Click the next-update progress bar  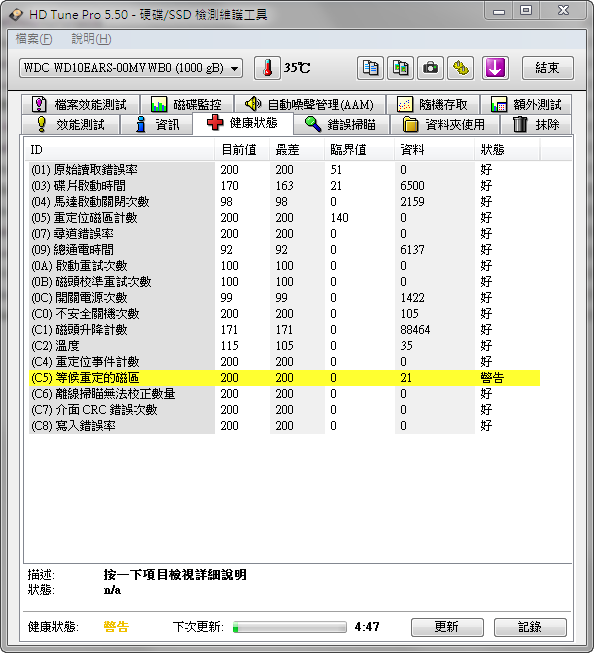(290, 627)
